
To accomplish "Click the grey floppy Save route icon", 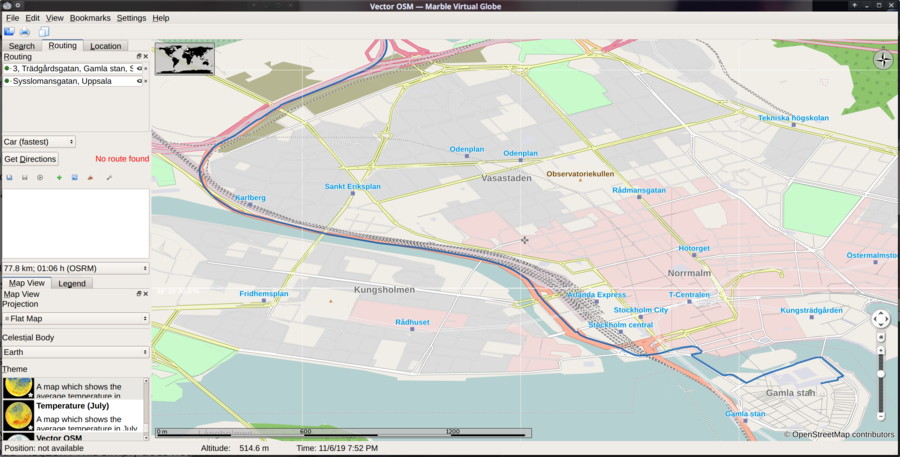I will tap(25, 177).
